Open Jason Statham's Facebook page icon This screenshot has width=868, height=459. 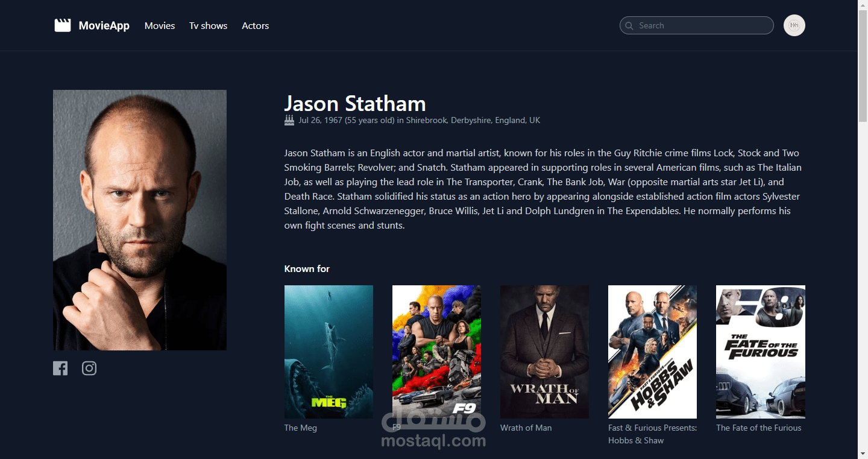pos(60,368)
